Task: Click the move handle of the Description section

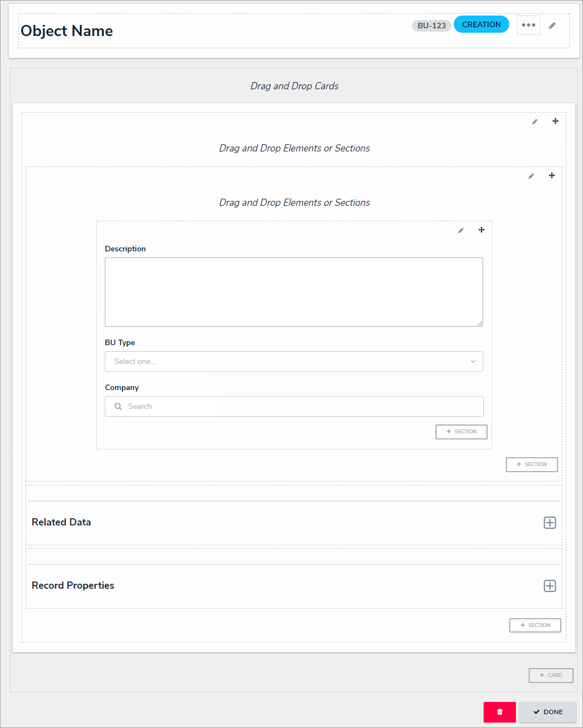Action: click(481, 230)
